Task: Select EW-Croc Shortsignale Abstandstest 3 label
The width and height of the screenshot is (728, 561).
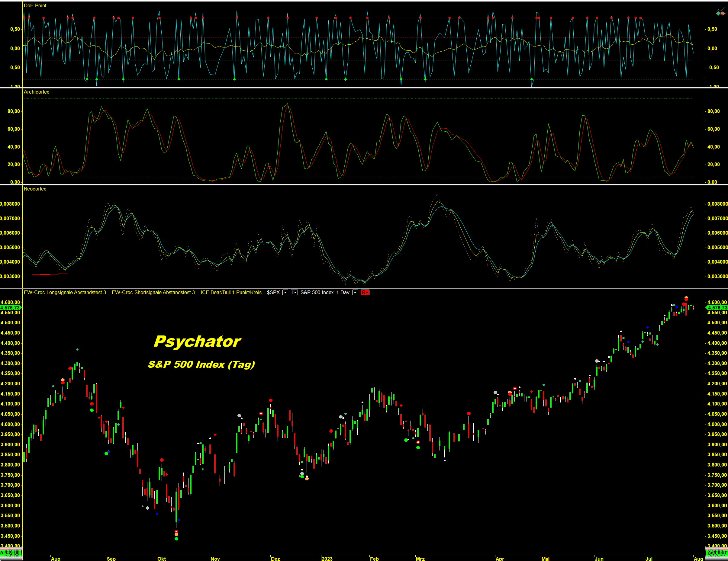Action: pos(153,293)
